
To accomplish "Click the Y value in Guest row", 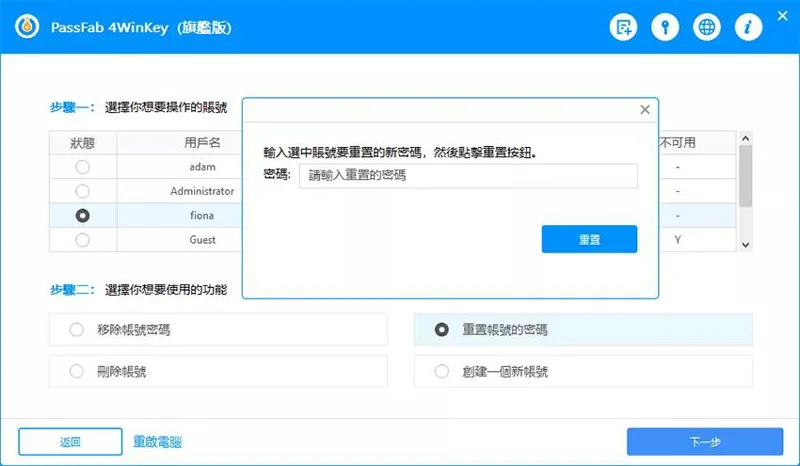I will tap(678, 239).
